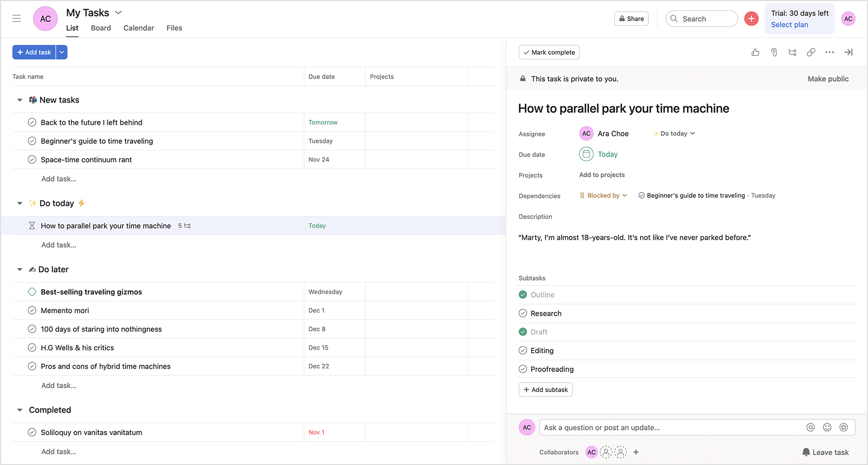This screenshot has width=868, height=465.
Task: Insert emoji in comment box
Action: pyautogui.click(x=827, y=427)
